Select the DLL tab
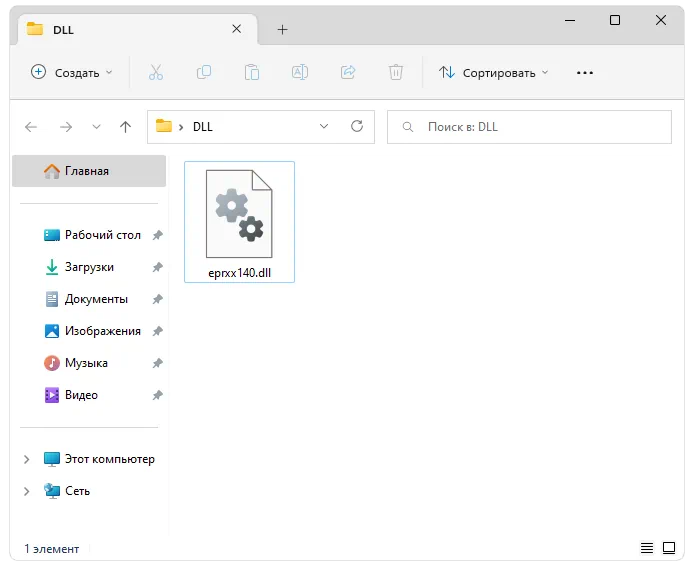 (x=136, y=29)
